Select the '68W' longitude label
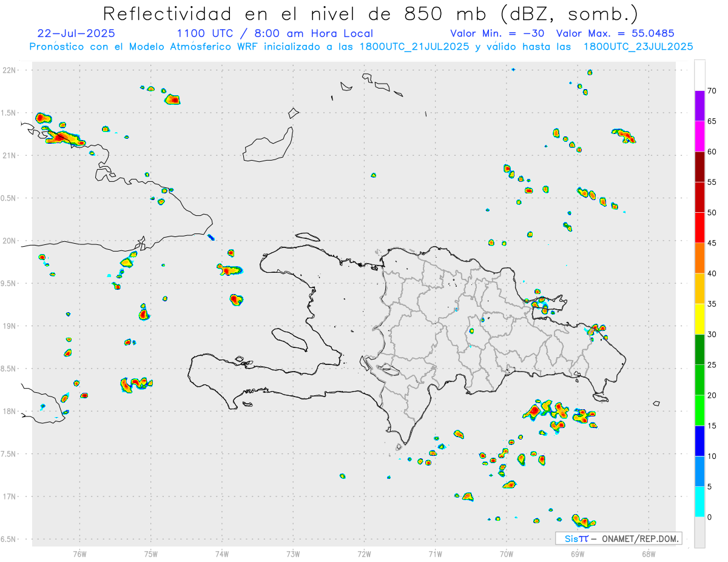The height and width of the screenshot is (562, 728). (x=649, y=554)
